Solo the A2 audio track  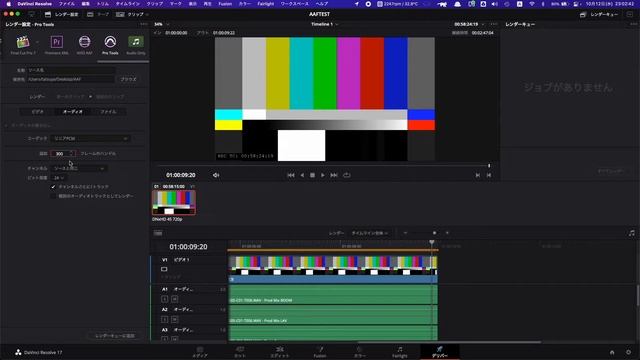pos(164,320)
